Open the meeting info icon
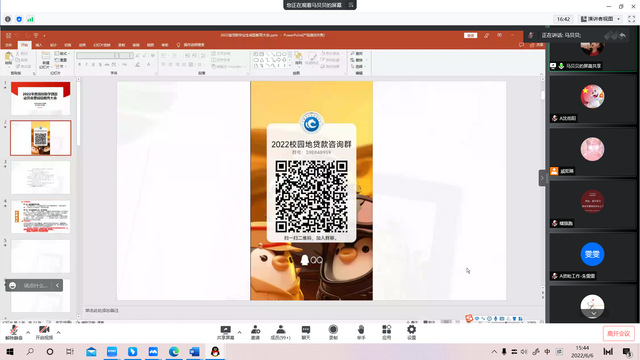The width and height of the screenshot is (640, 360). pyautogui.click(x=8, y=19)
